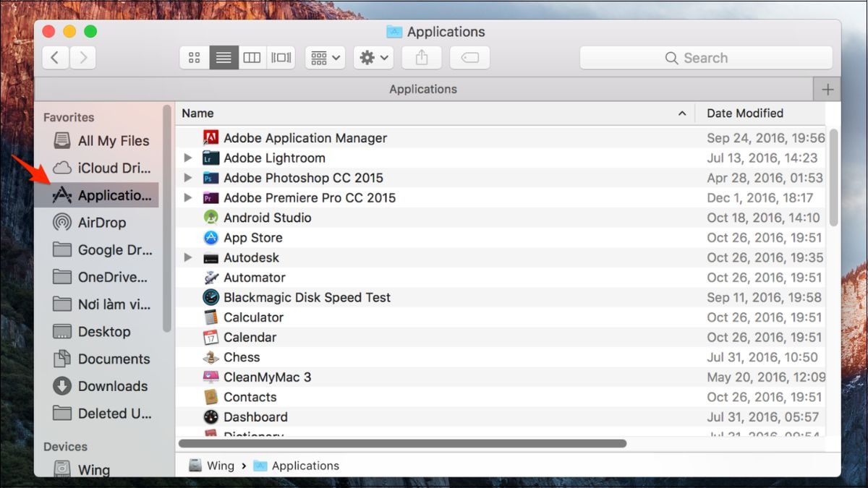Screen dimensions: 868x488
Task: Expand the Adobe Lightroom folder
Action: (x=188, y=158)
